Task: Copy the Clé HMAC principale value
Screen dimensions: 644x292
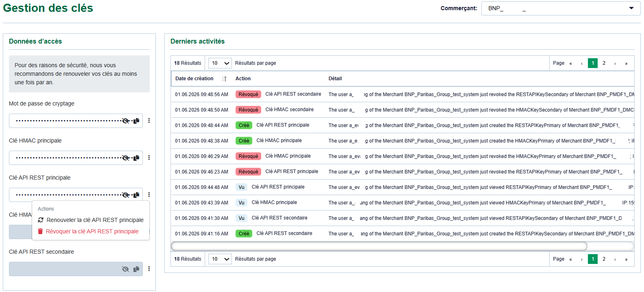Action: 136,158
